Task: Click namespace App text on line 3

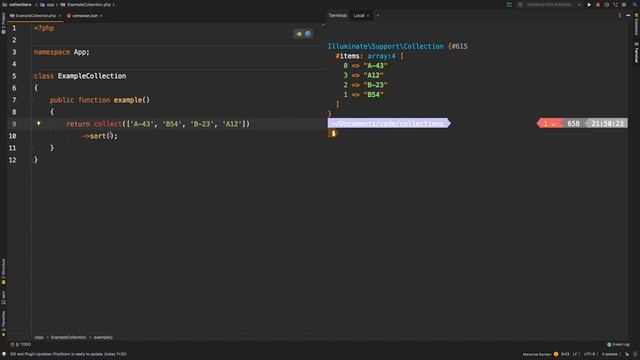Action: click(62, 52)
